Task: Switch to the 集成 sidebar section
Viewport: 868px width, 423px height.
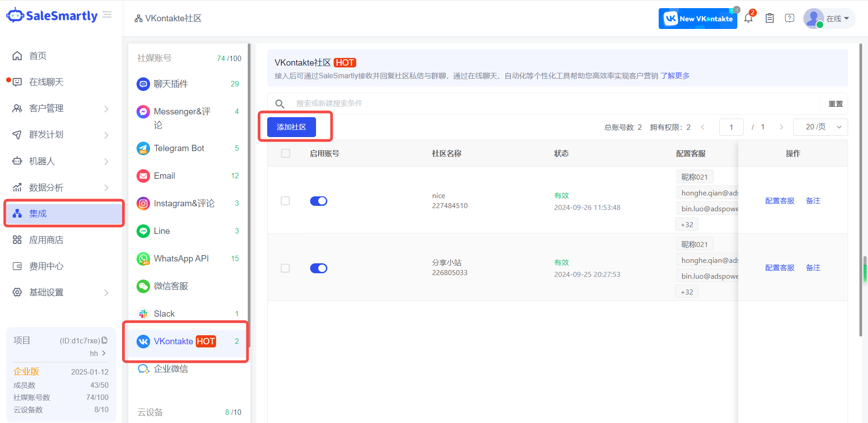Action: tap(38, 214)
